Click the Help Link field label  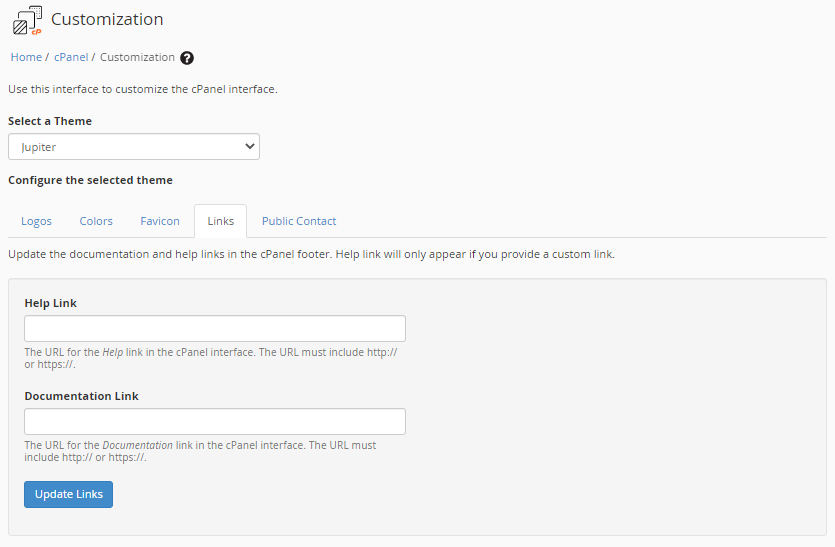pyautogui.click(x=51, y=303)
